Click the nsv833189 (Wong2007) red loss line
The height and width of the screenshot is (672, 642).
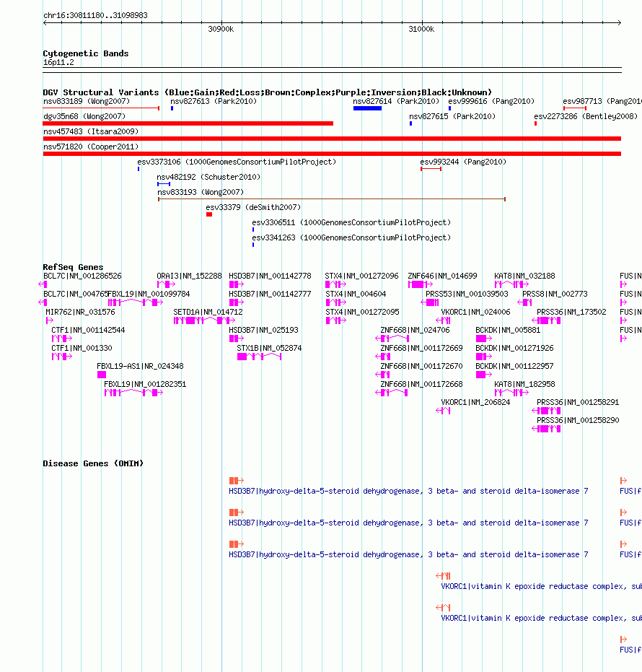[101, 108]
